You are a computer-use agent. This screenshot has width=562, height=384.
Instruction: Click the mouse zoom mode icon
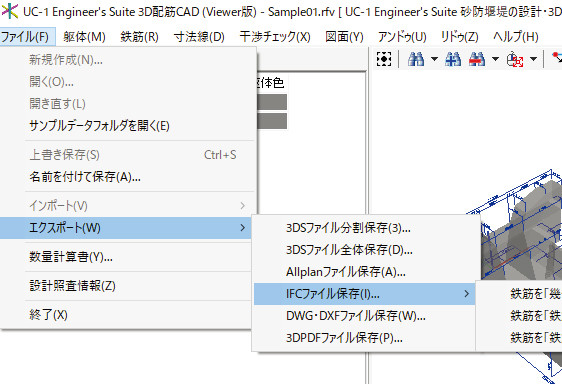pyautogui.click(x=515, y=59)
